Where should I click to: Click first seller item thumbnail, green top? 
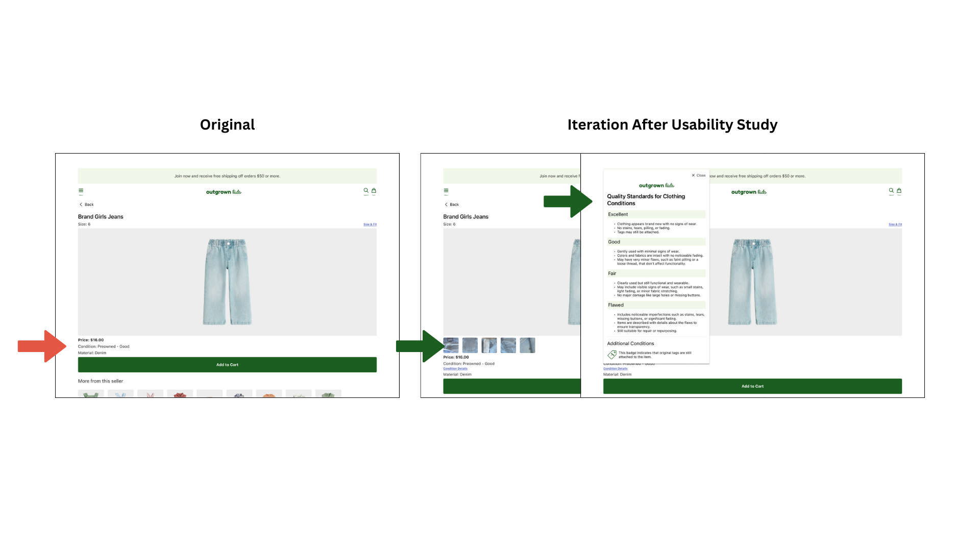click(x=91, y=394)
